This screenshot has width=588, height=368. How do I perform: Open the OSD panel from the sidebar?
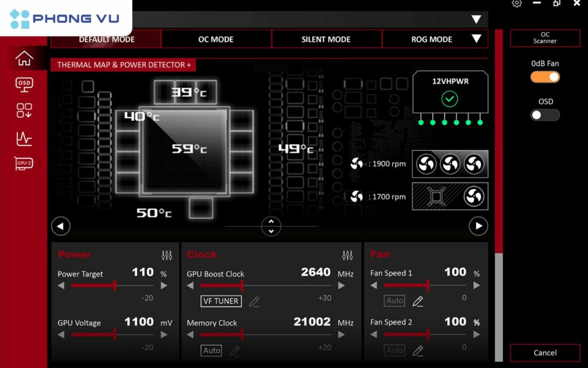(x=23, y=84)
